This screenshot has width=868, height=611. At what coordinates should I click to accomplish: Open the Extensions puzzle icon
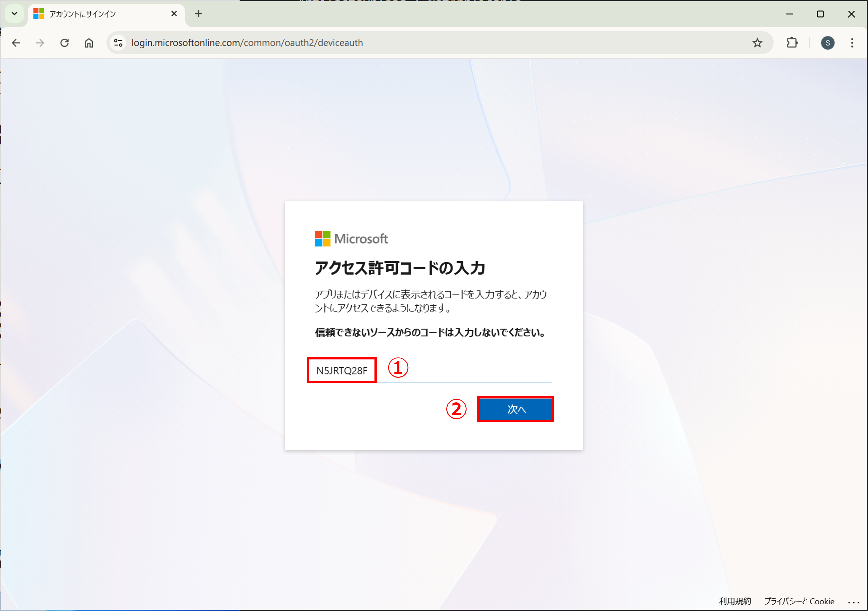click(x=792, y=43)
